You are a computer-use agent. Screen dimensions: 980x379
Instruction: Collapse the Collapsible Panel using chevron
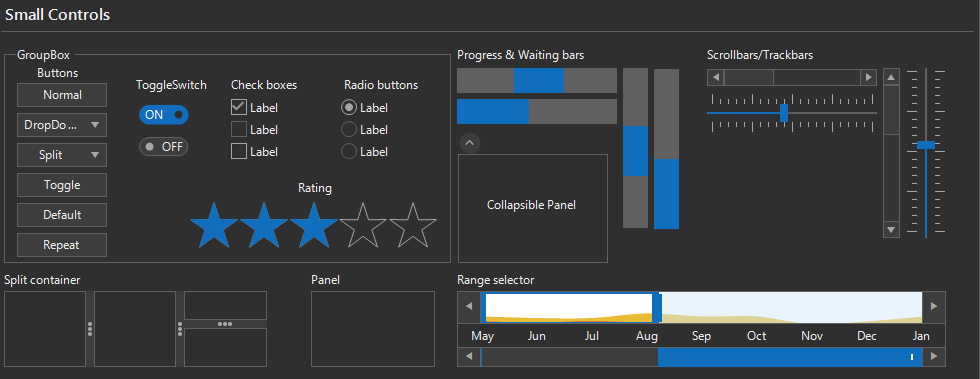pyautogui.click(x=470, y=143)
